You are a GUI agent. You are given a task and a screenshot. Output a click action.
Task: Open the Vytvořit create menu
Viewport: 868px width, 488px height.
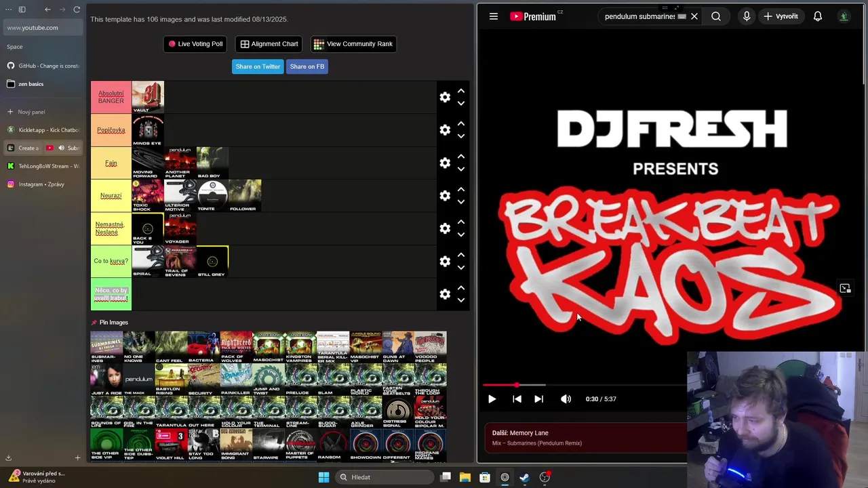pos(781,16)
